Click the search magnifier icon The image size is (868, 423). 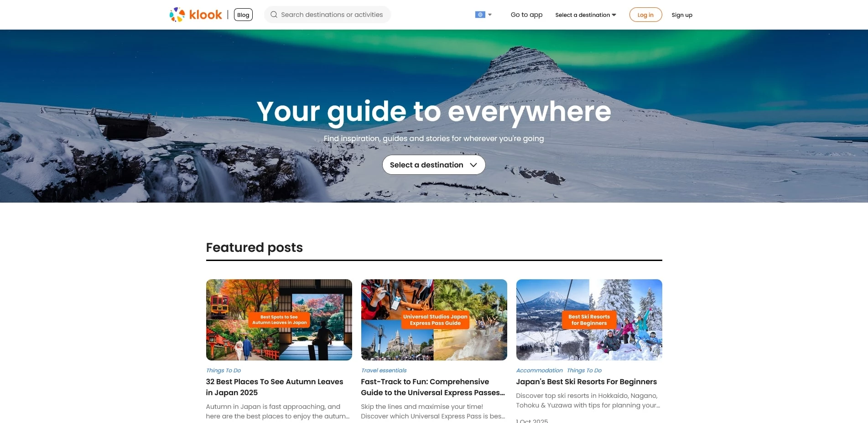(274, 15)
